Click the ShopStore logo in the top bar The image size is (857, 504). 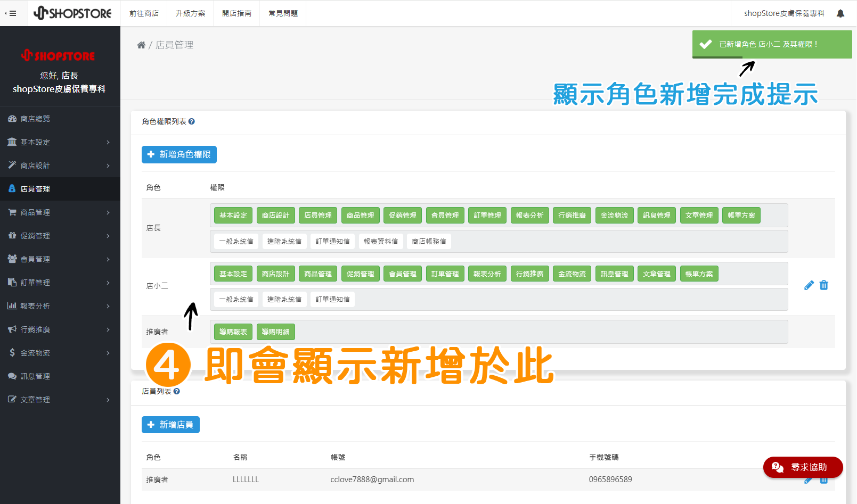coord(72,13)
